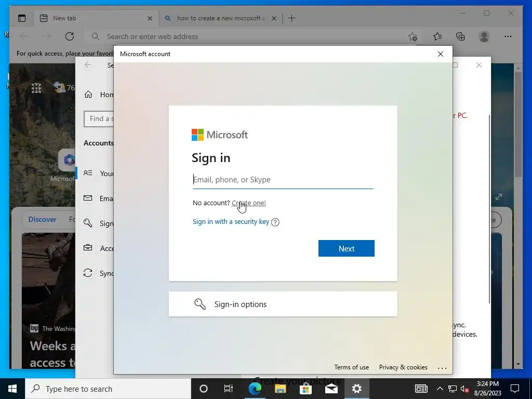Open Settings gear on taskbar

coord(356,389)
